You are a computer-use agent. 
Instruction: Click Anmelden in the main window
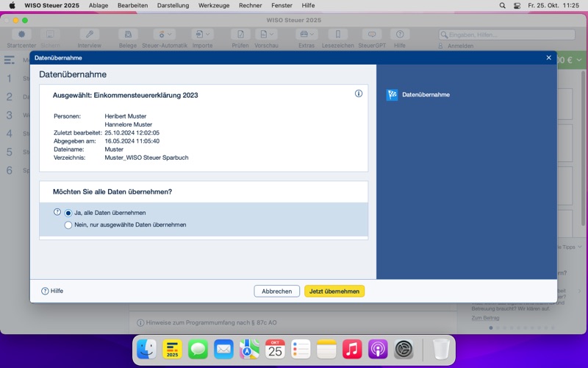460,46
